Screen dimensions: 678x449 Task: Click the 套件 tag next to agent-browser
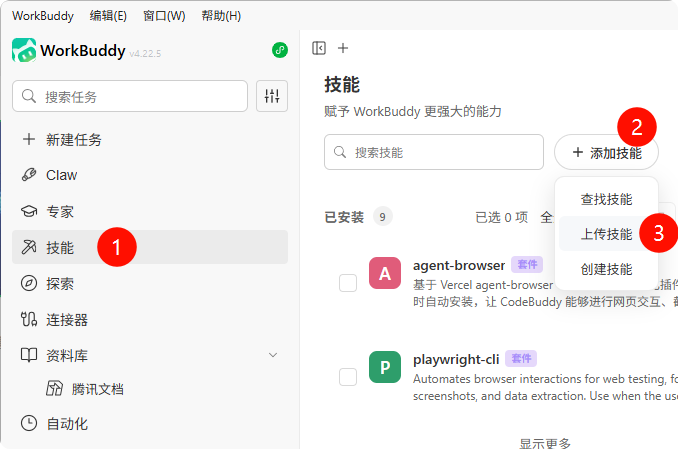527,264
